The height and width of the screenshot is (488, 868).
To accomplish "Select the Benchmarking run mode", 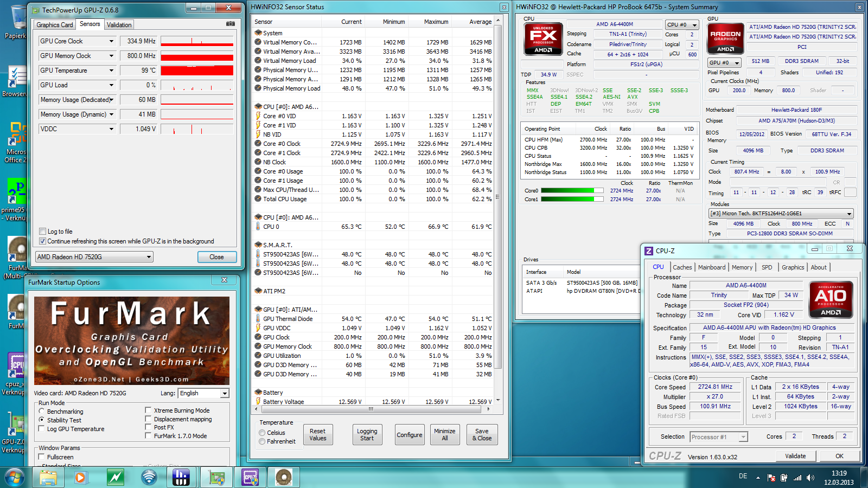I will 42,412.
